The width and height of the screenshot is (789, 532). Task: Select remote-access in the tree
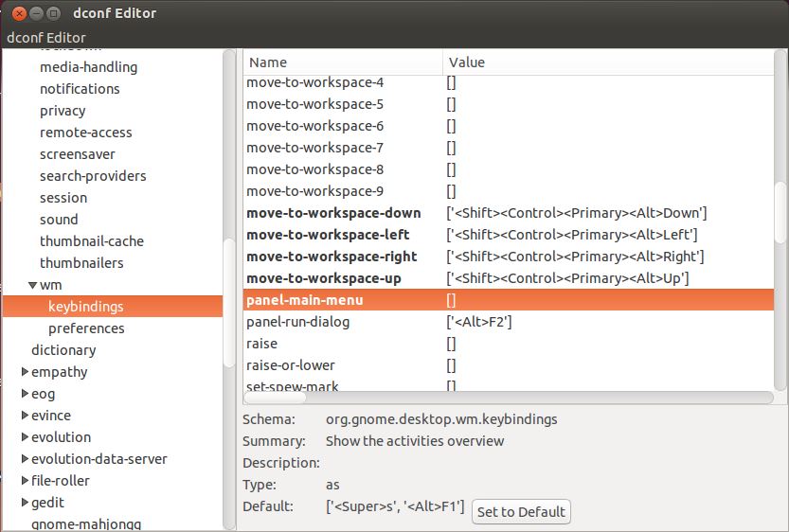85,133
